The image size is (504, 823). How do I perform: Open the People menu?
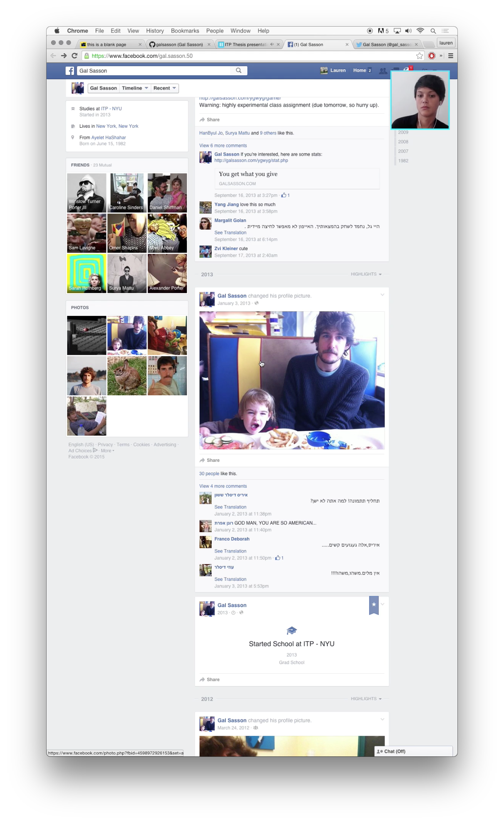pyautogui.click(x=215, y=31)
